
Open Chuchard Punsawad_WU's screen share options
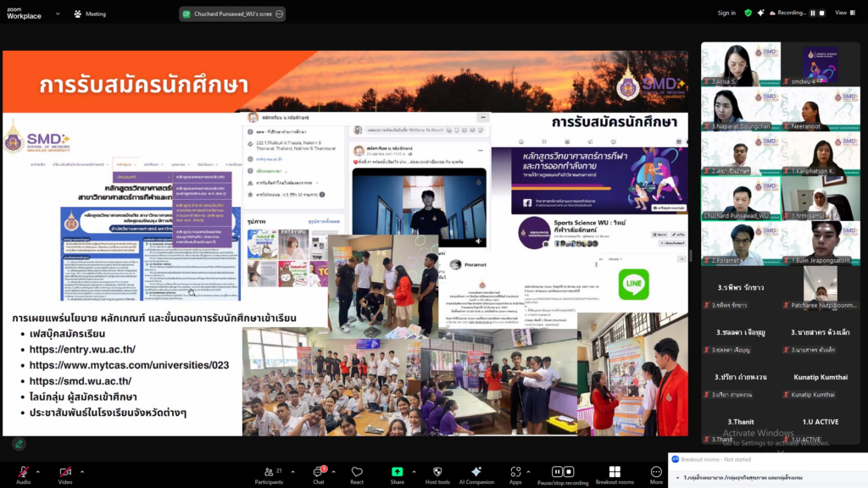click(280, 14)
